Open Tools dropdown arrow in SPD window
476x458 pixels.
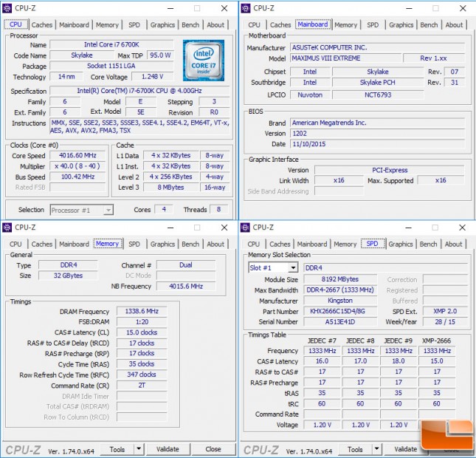376,448
